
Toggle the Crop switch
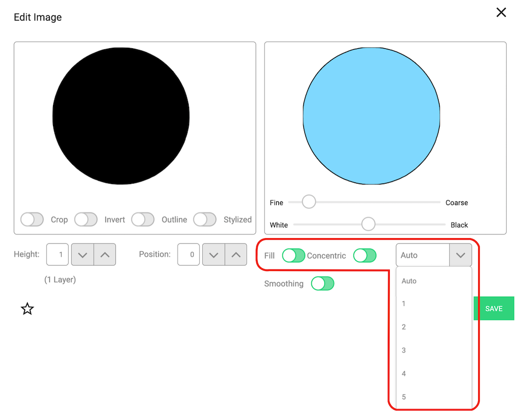(x=32, y=219)
